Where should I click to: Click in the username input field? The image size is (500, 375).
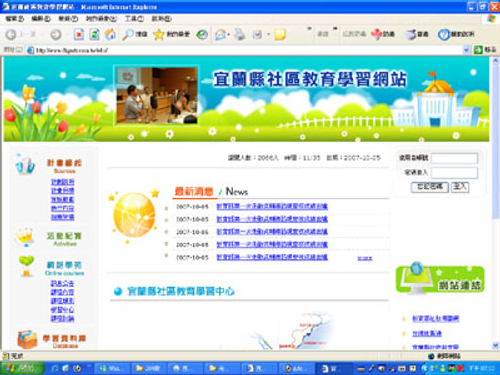(454, 158)
